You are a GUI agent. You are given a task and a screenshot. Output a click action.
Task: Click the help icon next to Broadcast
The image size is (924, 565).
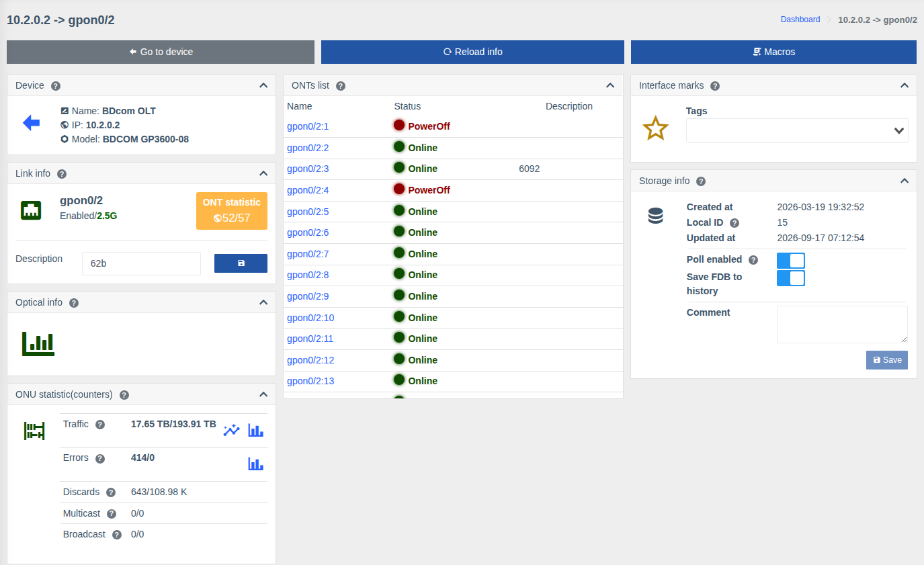117,535
